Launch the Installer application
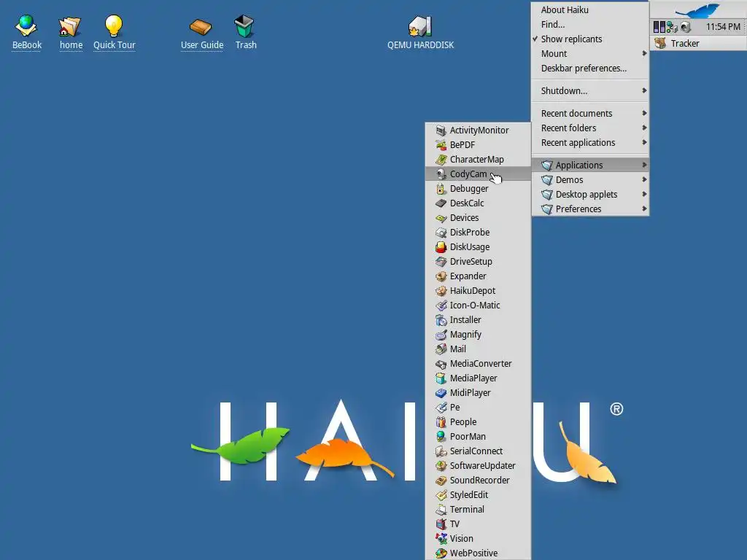The width and height of the screenshot is (747, 560). [x=478, y=319]
